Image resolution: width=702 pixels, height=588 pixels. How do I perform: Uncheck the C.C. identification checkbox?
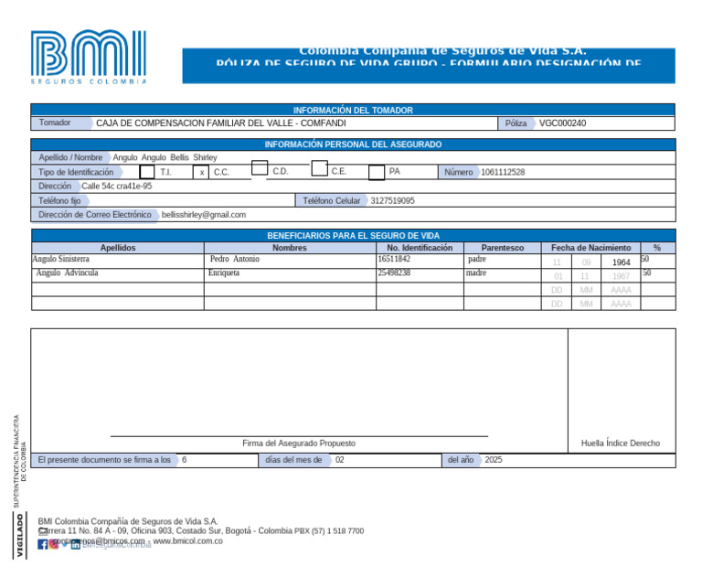[x=201, y=172]
